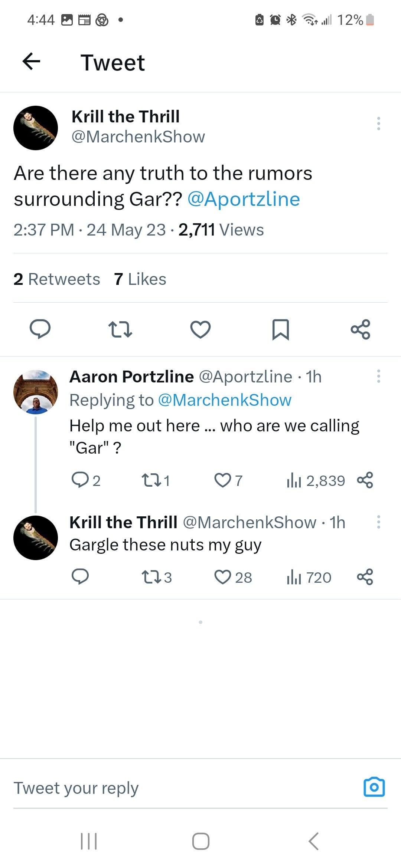Viewport: 401px width, 868px height.
Task: Retweet the main tweet about Gar rumors
Action: (120, 329)
